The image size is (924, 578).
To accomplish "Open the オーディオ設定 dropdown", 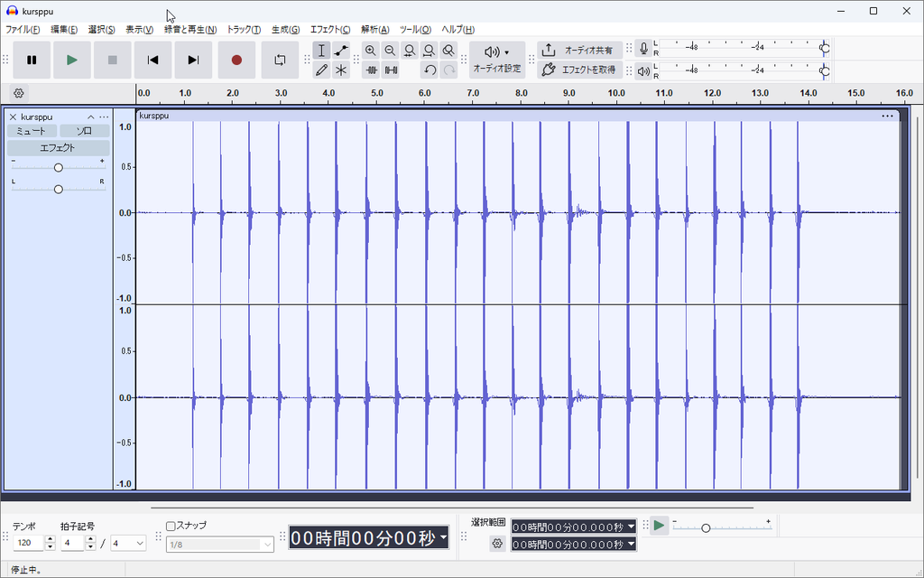I will 497,60.
